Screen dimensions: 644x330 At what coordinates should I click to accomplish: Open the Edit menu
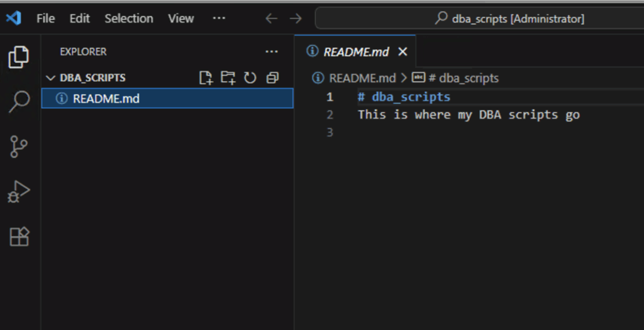[79, 18]
